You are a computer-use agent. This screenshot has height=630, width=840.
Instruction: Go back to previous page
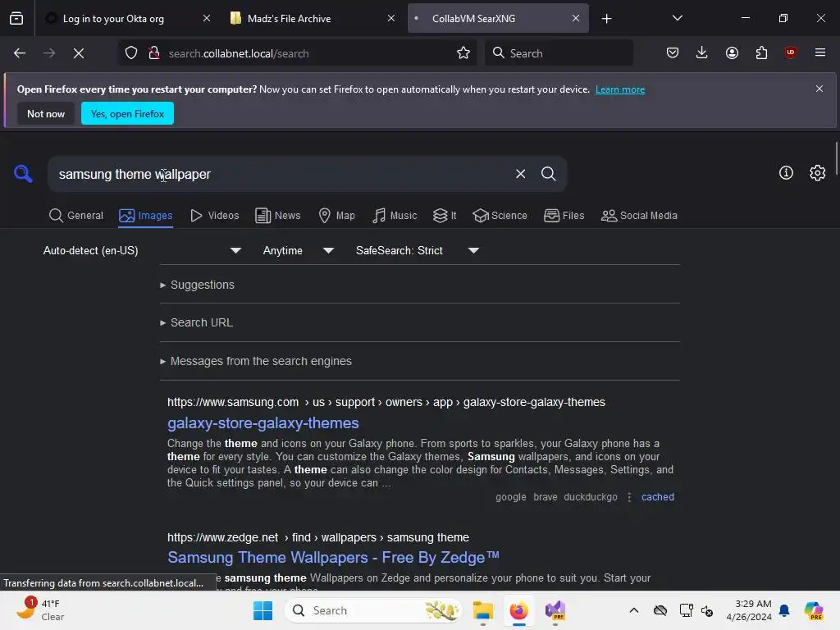coord(20,53)
